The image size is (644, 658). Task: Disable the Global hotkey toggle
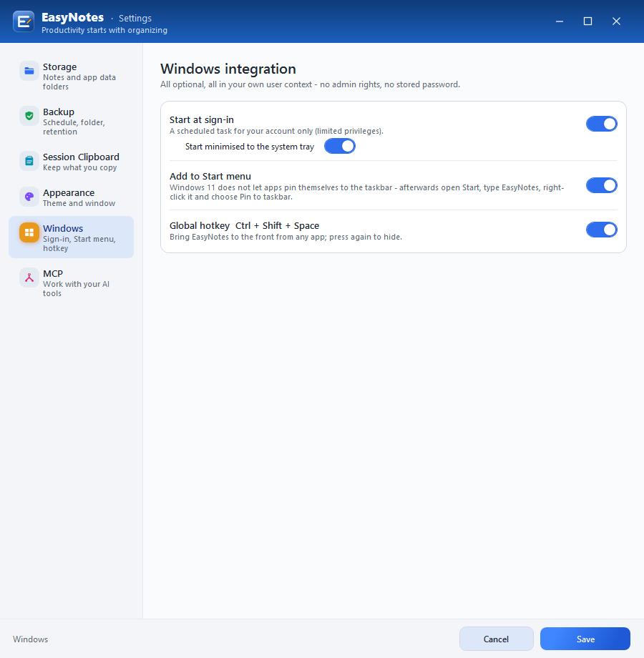point(602,230)
